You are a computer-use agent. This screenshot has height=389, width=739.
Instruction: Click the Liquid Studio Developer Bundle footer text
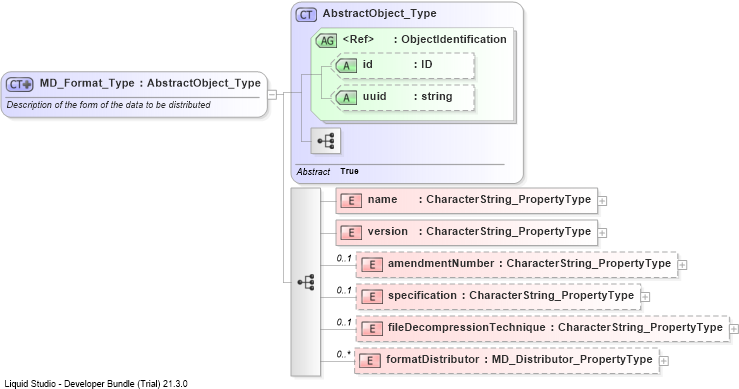click(96, 384)
